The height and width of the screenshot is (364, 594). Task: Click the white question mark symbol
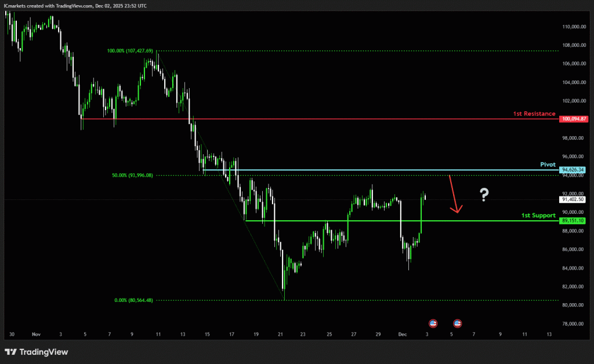click(484, 195)
